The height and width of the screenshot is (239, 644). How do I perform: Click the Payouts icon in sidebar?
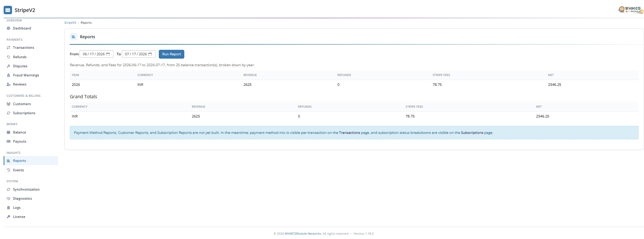[8, 142]
